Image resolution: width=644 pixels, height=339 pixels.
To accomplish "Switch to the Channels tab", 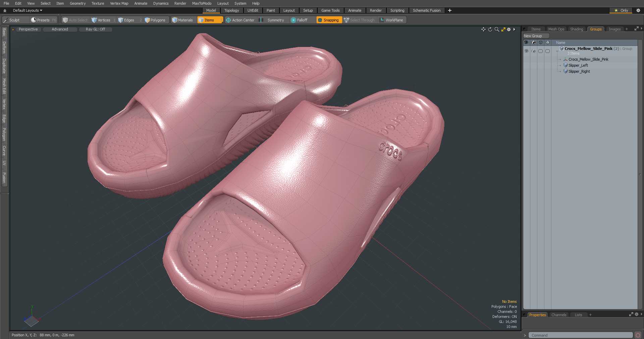I will (x=559, y=315).
